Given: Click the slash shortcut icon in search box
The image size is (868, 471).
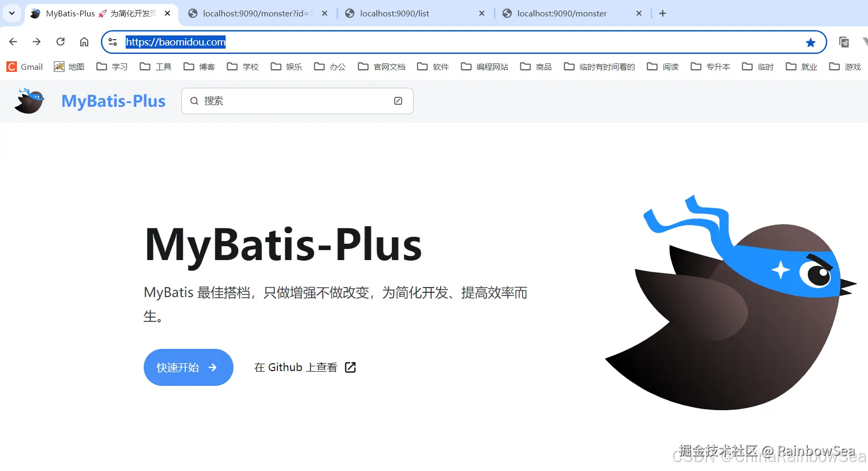Looking at the screenshot, I should (398, 101).
